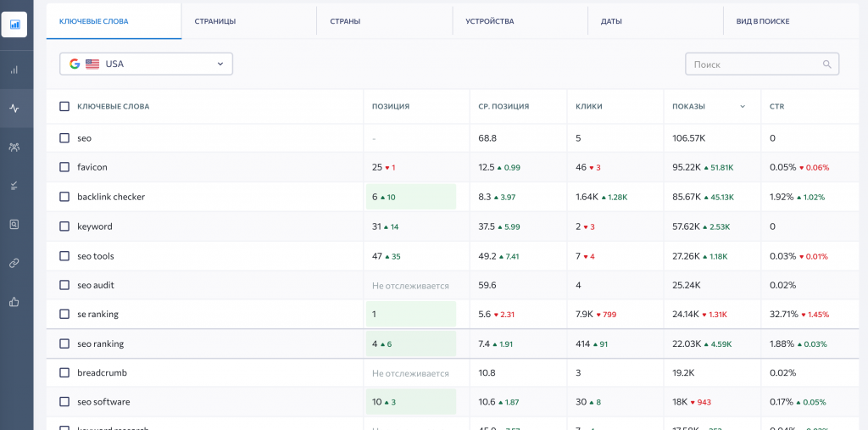The height and width of the screenshot is (430, 868).
Task: Click the sort arrow in ПОКАЗЫ column header
Action: (x=743, y=107)
